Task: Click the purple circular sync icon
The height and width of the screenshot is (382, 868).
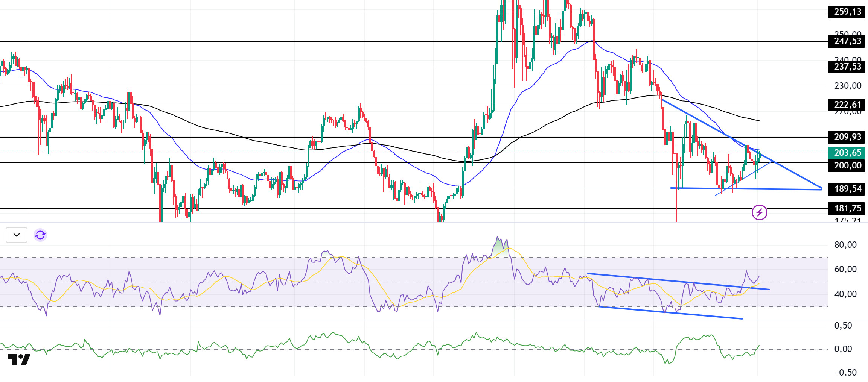Action: coord(40,235)
